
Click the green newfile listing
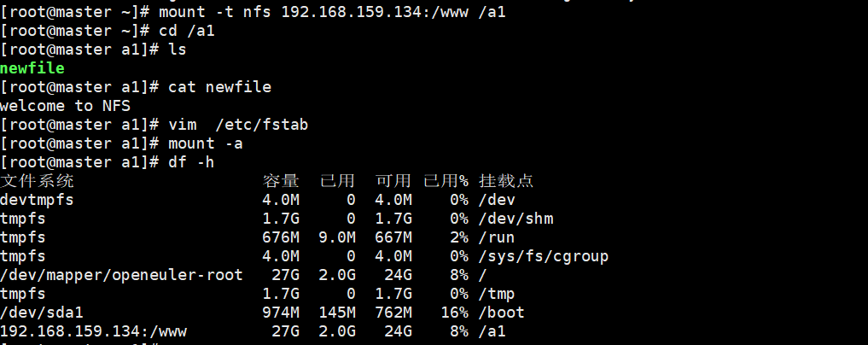coord(32,68)
